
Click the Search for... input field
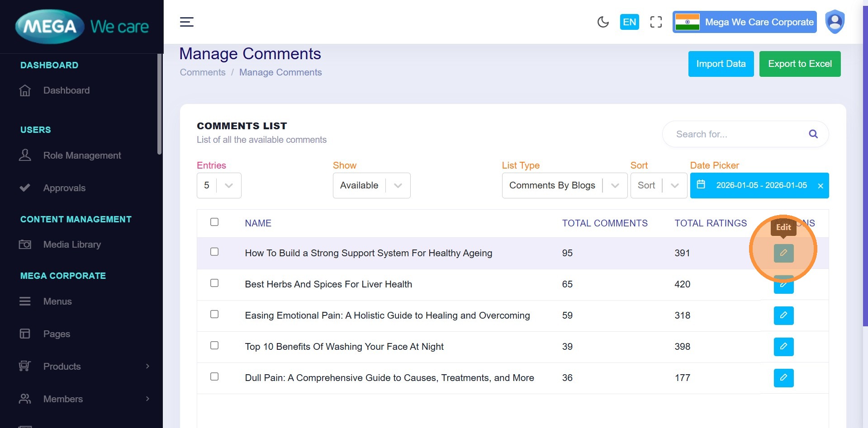coord(737,134)
